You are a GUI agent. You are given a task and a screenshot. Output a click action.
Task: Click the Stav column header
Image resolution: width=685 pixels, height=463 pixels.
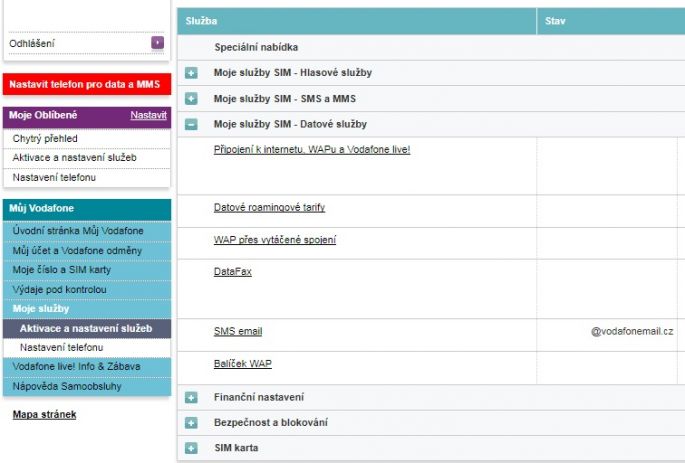tap(611, 21)
